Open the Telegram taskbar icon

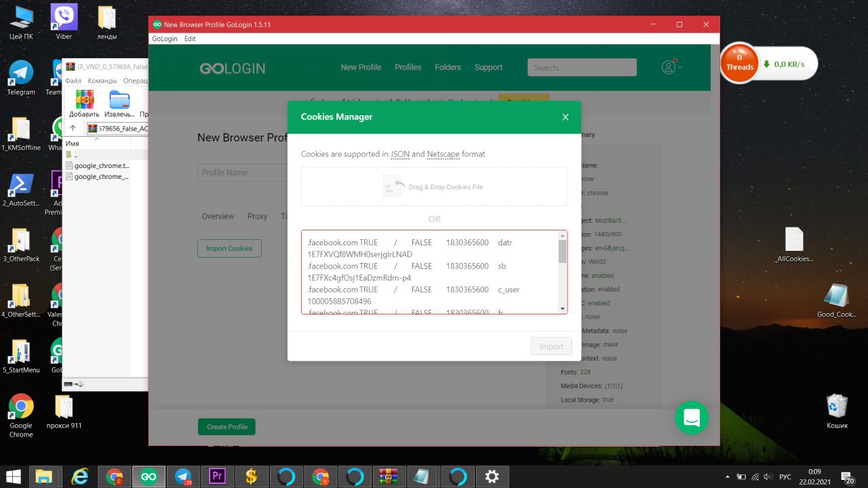[183, 476]
